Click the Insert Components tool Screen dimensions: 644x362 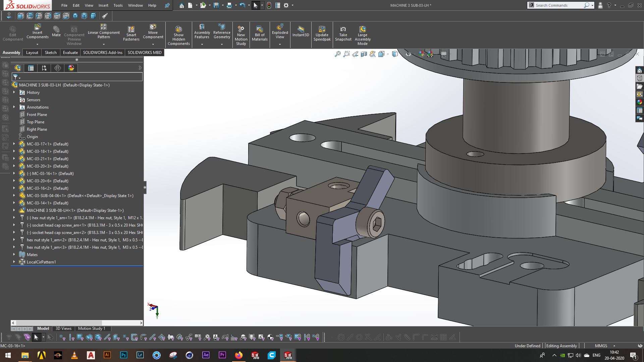(x=38, y=32)
